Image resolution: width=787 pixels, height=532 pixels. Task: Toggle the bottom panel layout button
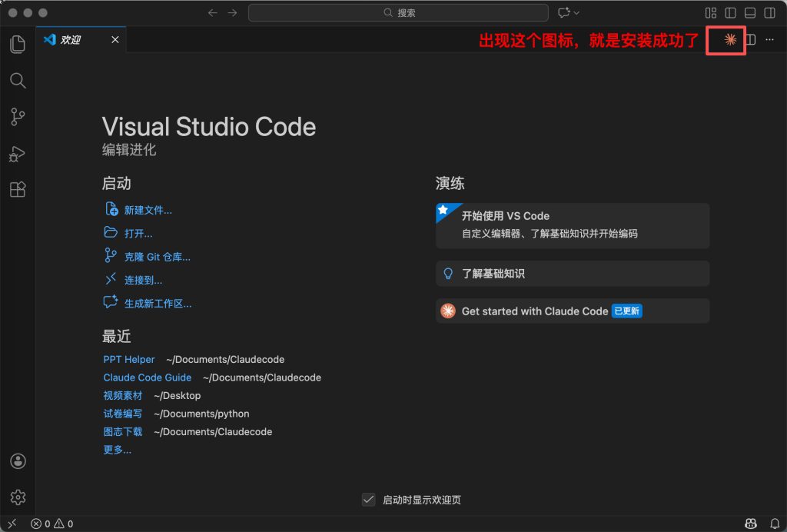pos(749,13)
